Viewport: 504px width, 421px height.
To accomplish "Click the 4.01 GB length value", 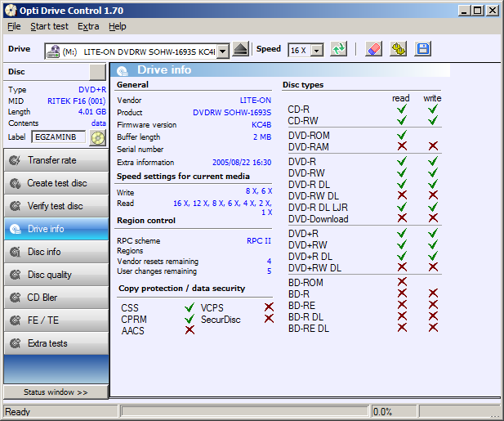I will pos(92,112).
